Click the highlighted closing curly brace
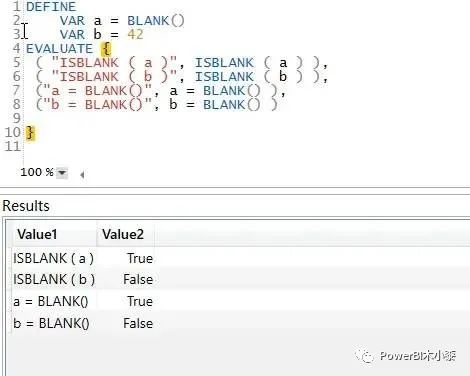Viewport: 470px width, 376px height. tap(30, 133)
